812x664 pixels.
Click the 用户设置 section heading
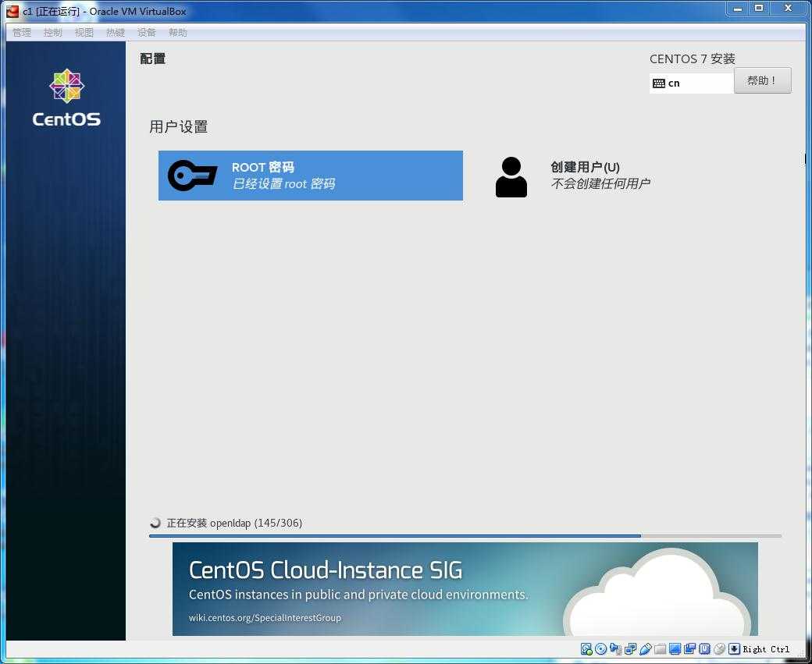pyautogui.click(x=179, y=127)
